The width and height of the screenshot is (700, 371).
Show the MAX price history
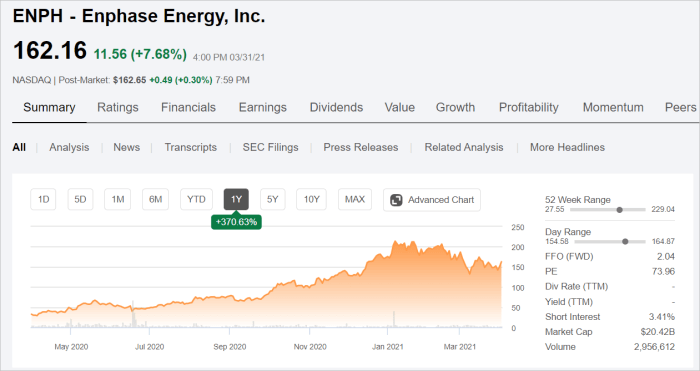(355, 199)
